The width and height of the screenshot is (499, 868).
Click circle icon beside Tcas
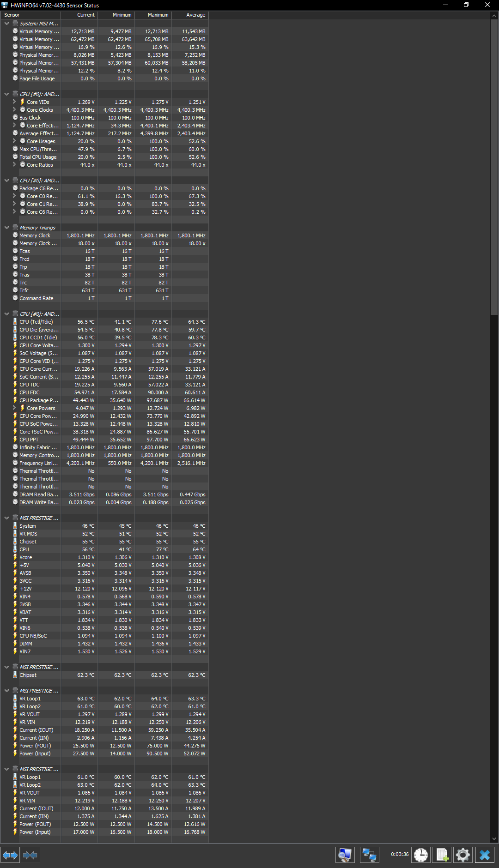tap(15, 251)
